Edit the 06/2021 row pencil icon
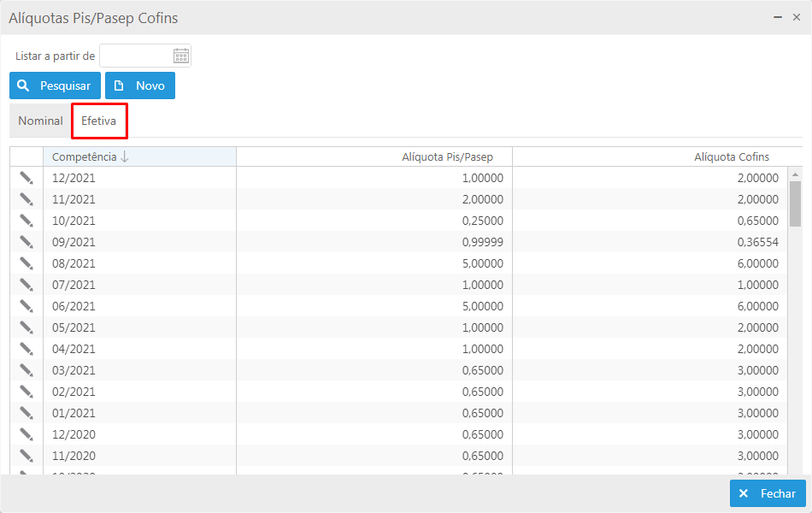 click(x=26, y=306)
